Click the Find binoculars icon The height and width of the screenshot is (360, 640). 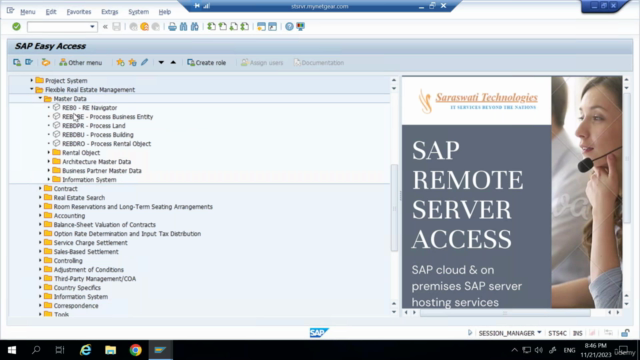click(x=183, y=27)
